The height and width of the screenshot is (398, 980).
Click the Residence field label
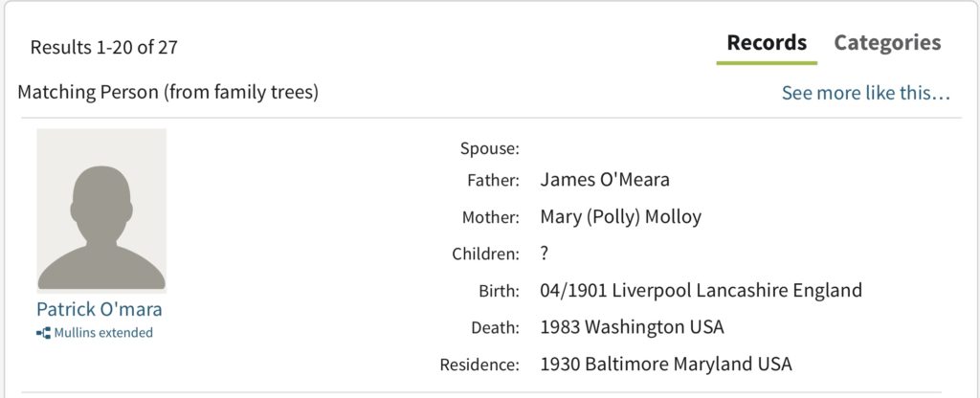coord(479,365)
